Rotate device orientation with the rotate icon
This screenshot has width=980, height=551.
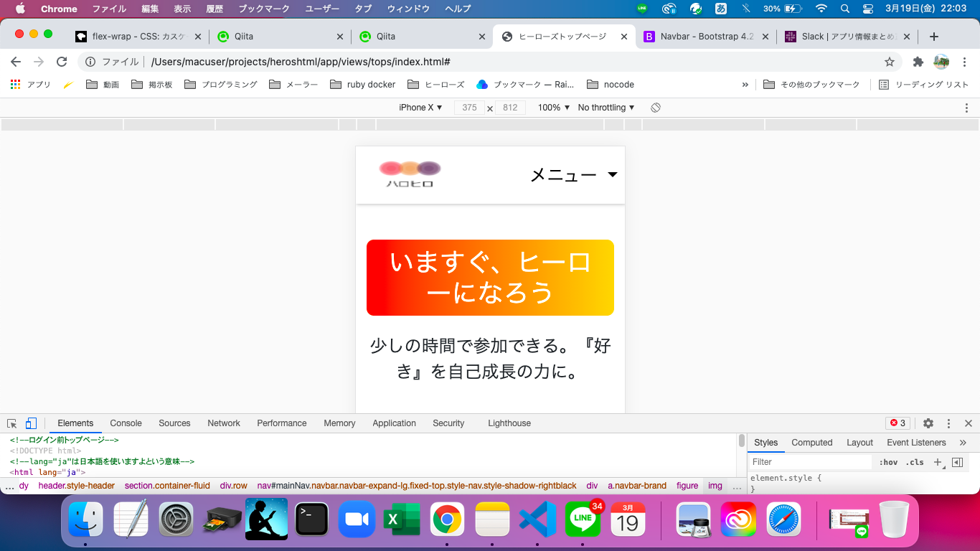point(654,107)
